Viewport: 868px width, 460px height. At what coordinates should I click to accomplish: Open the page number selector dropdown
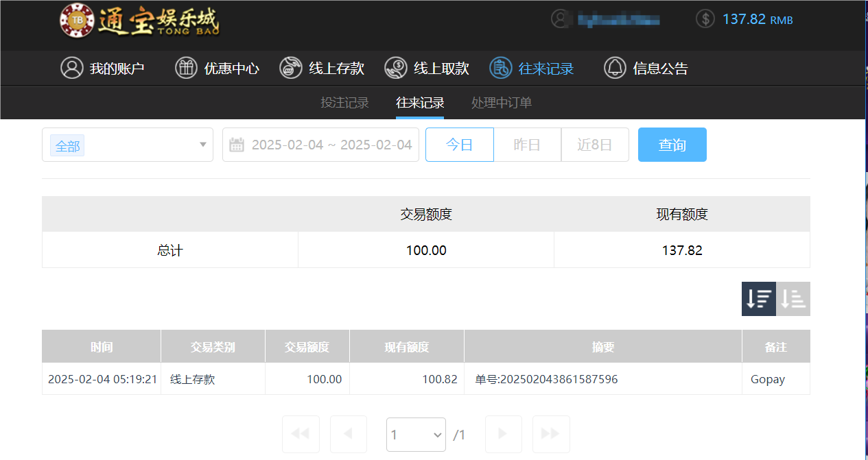click(x=416, y=435)
